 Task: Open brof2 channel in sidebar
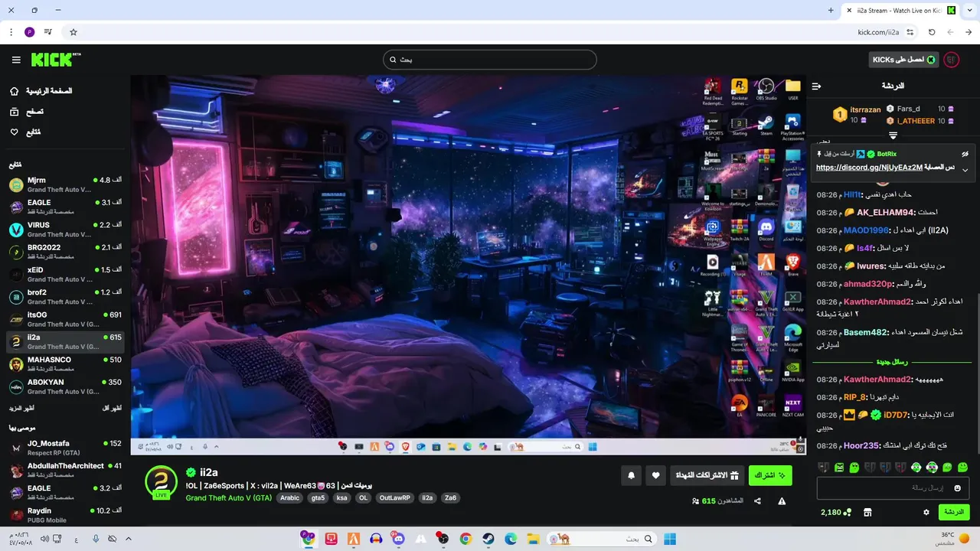click(65, 297)
